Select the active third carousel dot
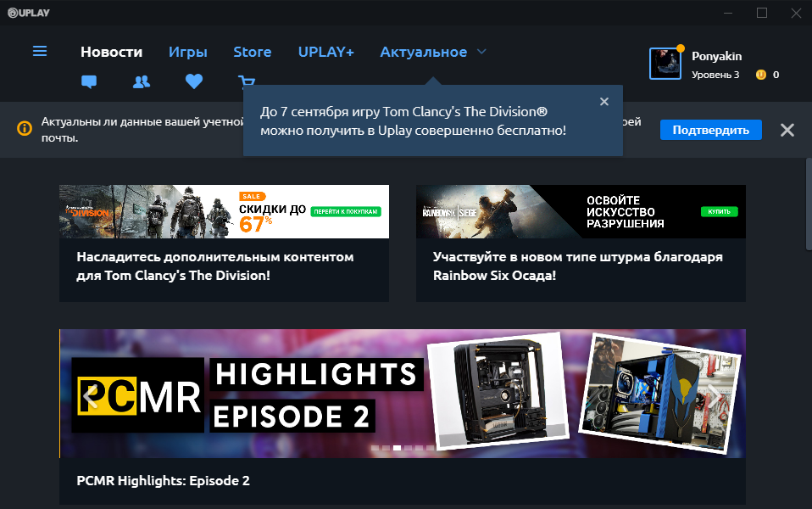Viewport: 812px width, 509px height. point(398,448)
